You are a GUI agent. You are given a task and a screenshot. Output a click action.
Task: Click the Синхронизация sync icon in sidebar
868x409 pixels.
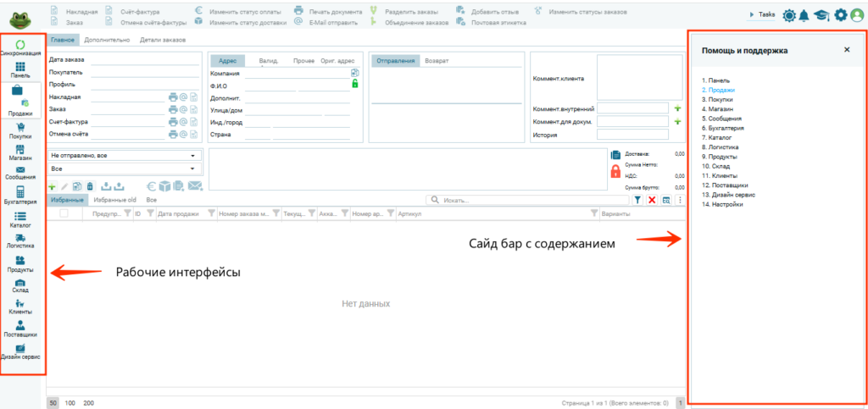(20, 44)
